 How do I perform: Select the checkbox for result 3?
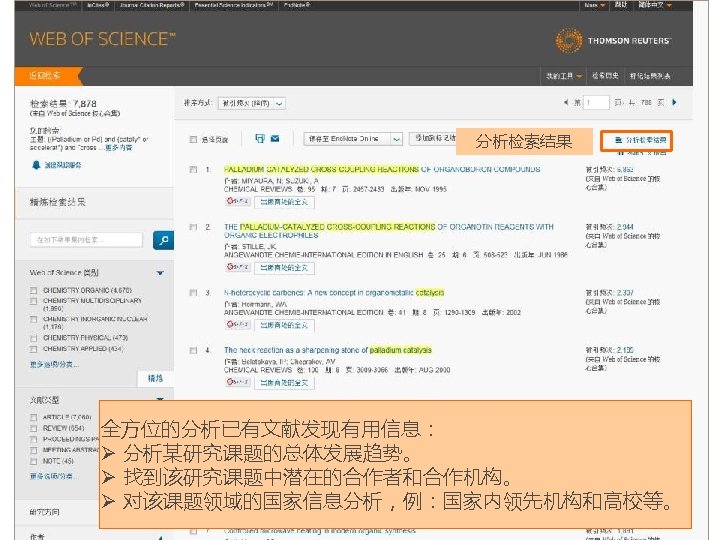point(193,292)
